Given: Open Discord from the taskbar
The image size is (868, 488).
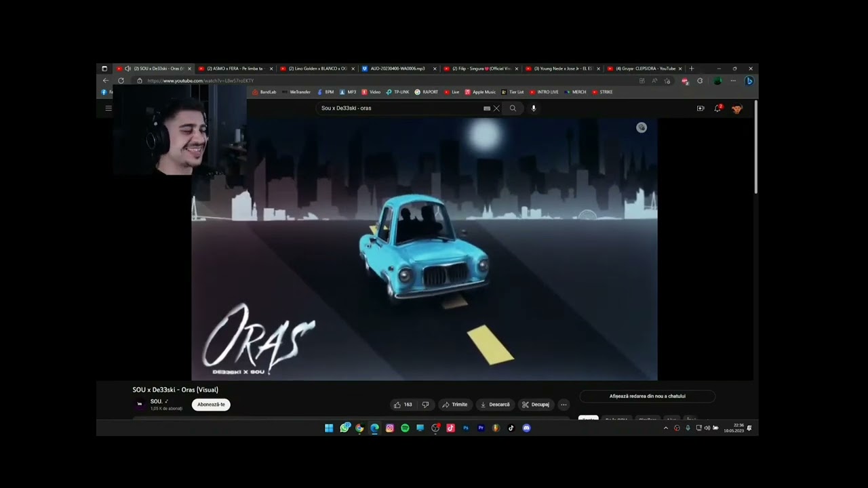Looking at the screenshot, I should click(526, 428).
